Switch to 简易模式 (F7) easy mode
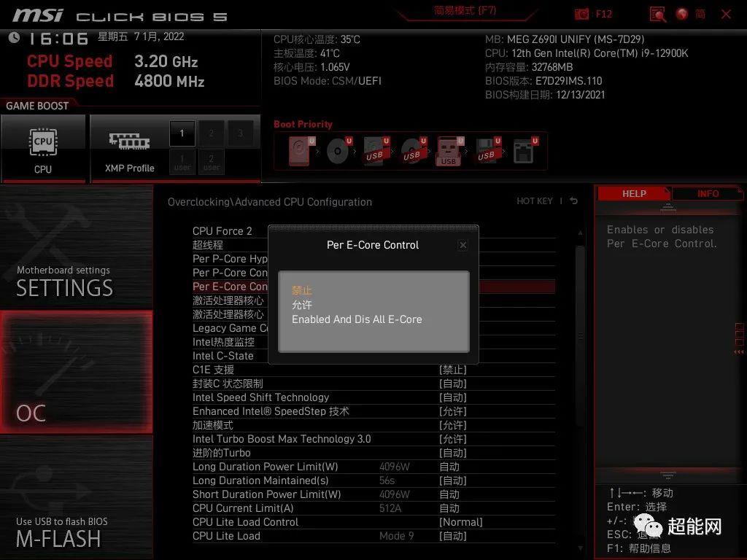This screenshot has height=560, width=747. [465, 11]
